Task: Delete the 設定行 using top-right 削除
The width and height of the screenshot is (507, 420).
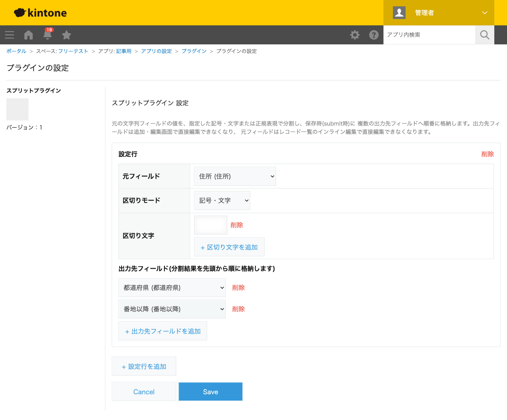Action: point(488,154)
